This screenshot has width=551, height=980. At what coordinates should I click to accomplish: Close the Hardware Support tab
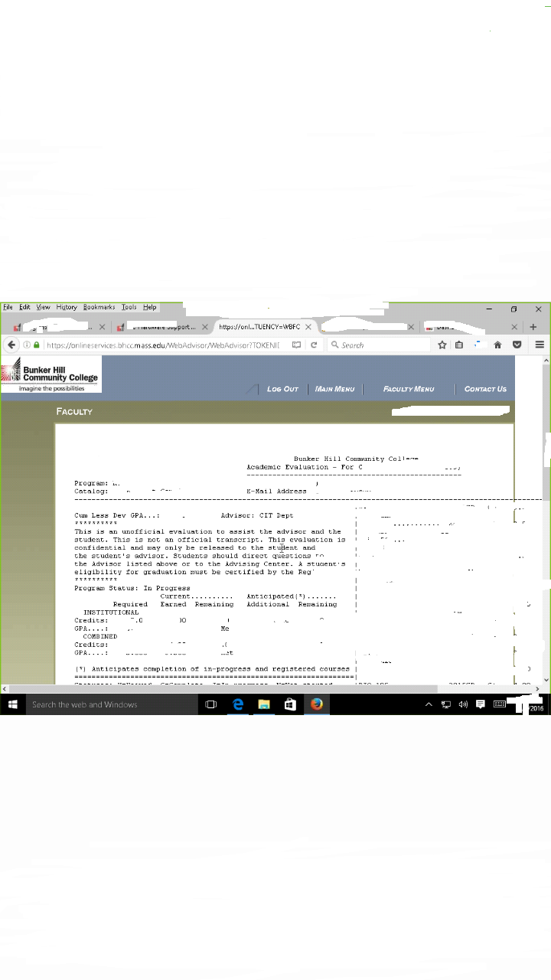(x=205, y=327)
